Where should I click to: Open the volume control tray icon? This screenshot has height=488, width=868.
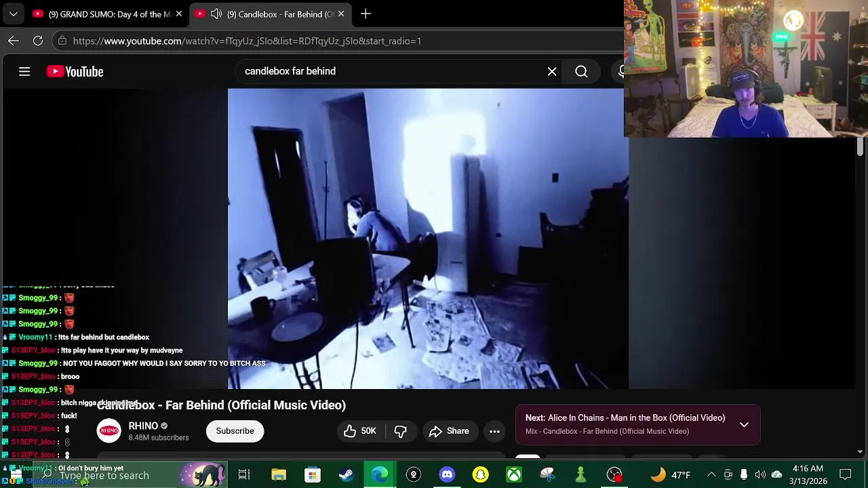point(760,474)
